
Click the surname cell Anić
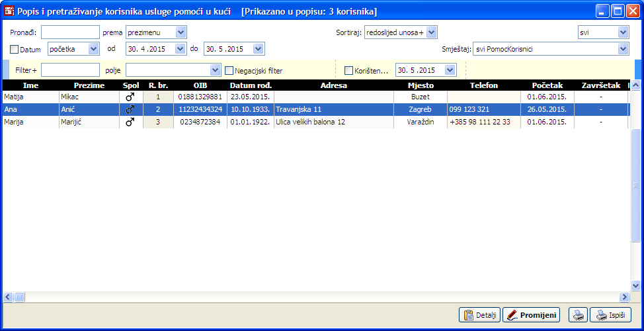pos(89,110)
